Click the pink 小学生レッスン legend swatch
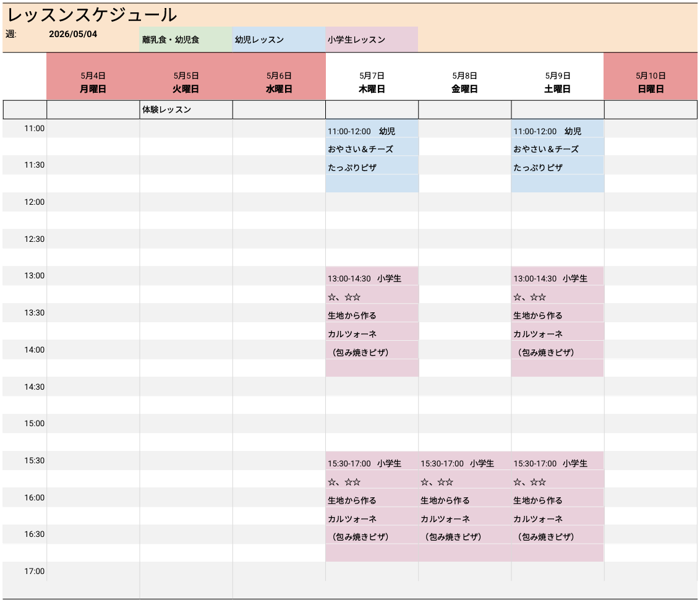The image size is (700, 600). [371, 40]
